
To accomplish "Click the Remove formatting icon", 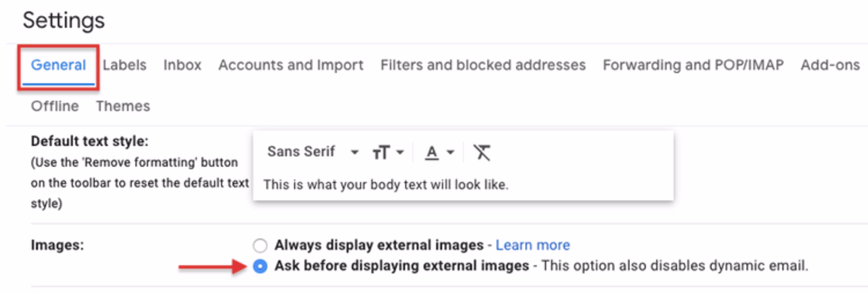I will [481, 152].
